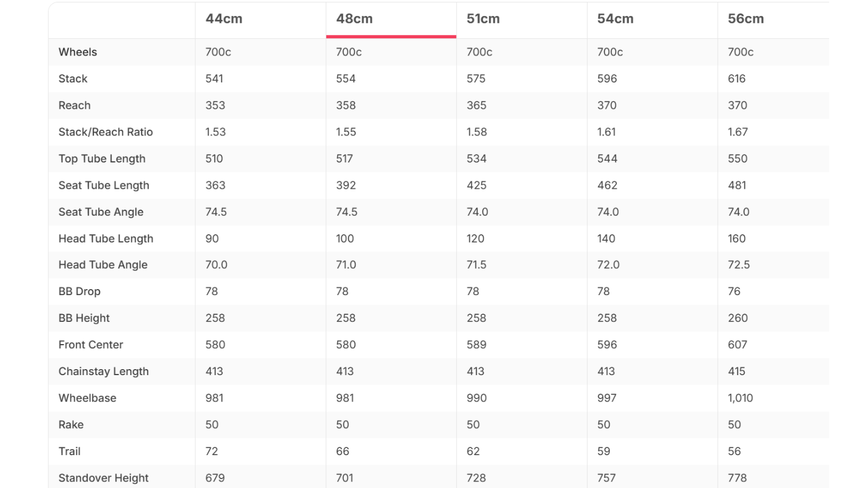
Task: Click the Front Center value 607
Action: click(737, 345)
